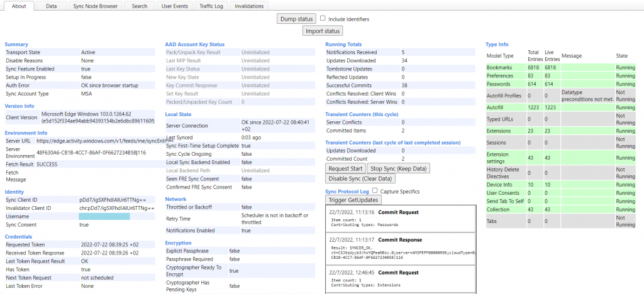Select the Received Token Response timestamp
Image resolution: width=644 pixels, height=294 pixels.
(109, 253)
